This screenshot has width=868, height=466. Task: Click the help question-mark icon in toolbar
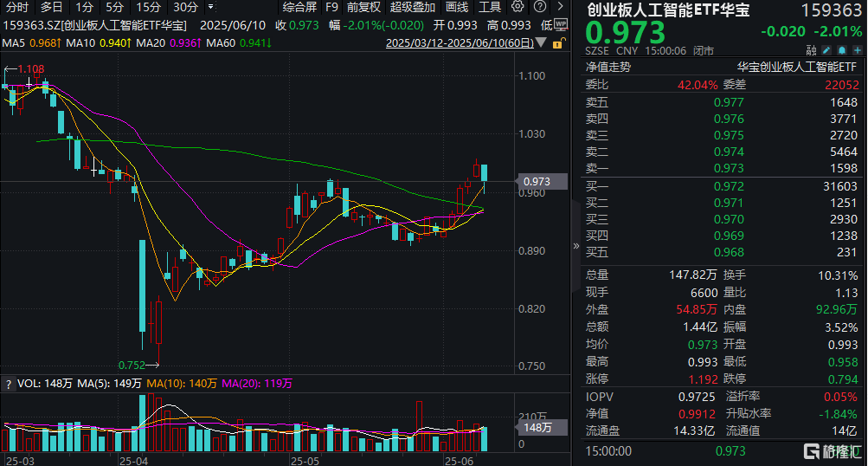540,7
